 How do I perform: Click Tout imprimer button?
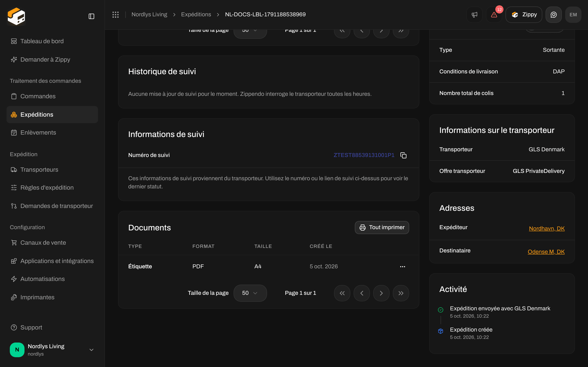pos(382,227)
